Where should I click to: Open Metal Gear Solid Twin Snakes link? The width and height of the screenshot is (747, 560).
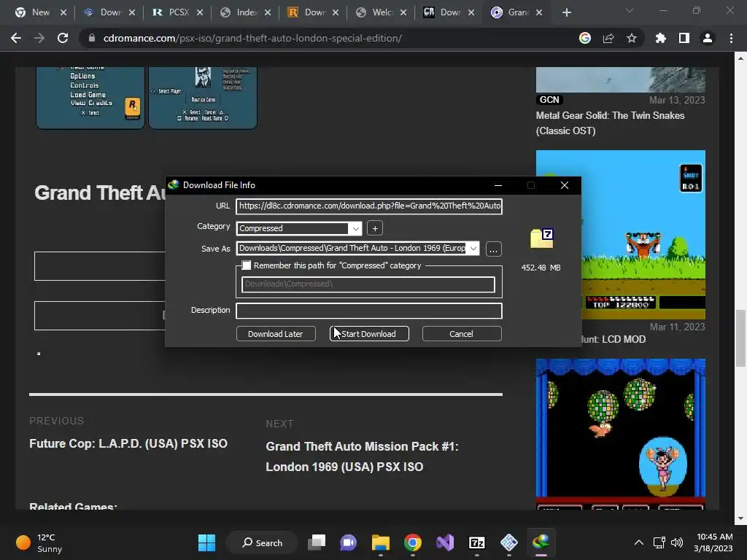tap(611, 122)
